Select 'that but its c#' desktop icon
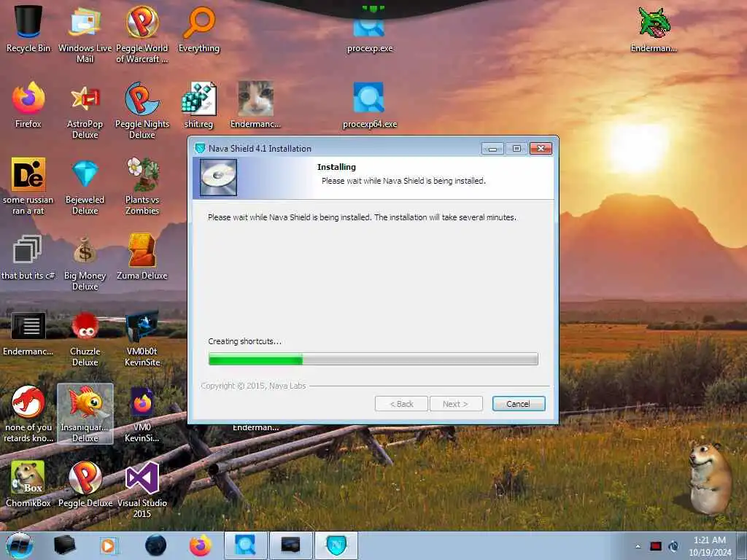 [x=28, y=256]
